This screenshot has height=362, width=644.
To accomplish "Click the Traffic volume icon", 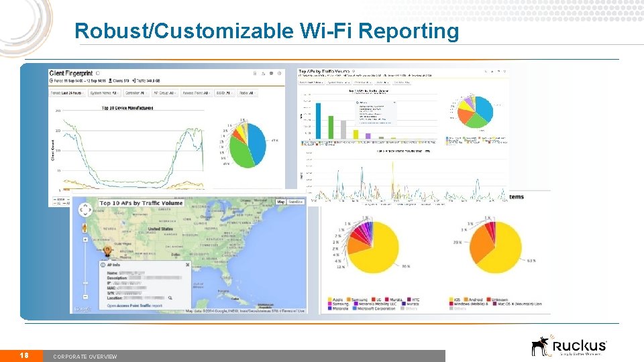I will pyautogui.click(x=133, y=81).
